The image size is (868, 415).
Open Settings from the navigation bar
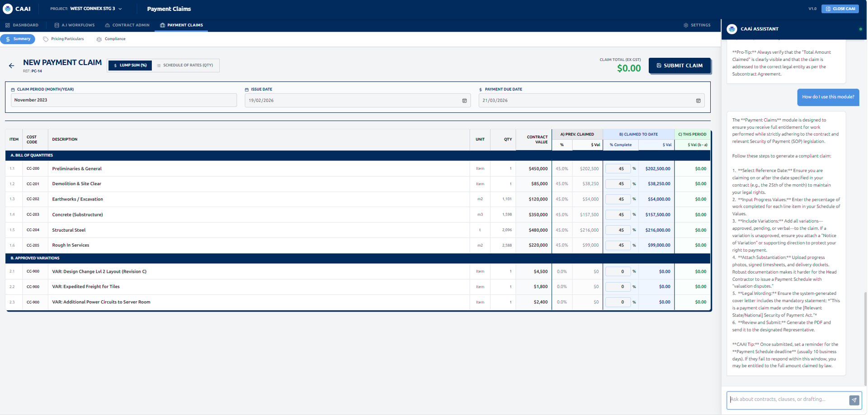coord(697,25)
